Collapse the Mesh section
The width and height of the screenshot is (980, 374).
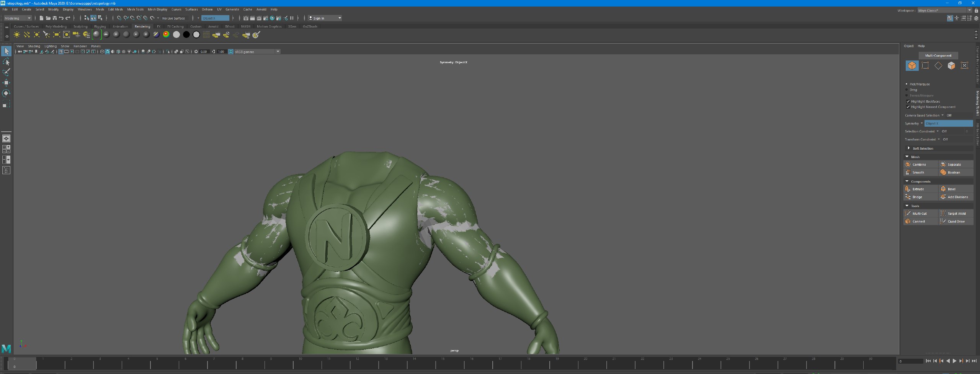[907, 157]
